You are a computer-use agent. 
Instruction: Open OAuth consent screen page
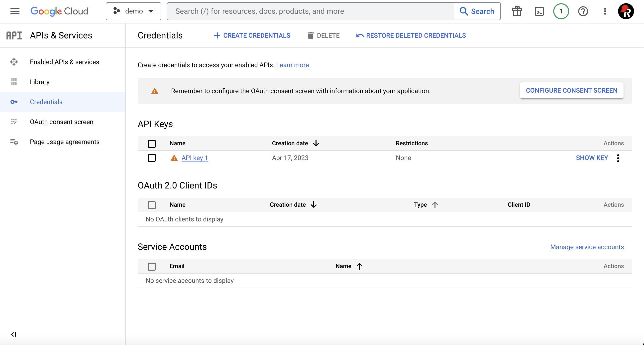pyautogui.click(x=62, y=122)
